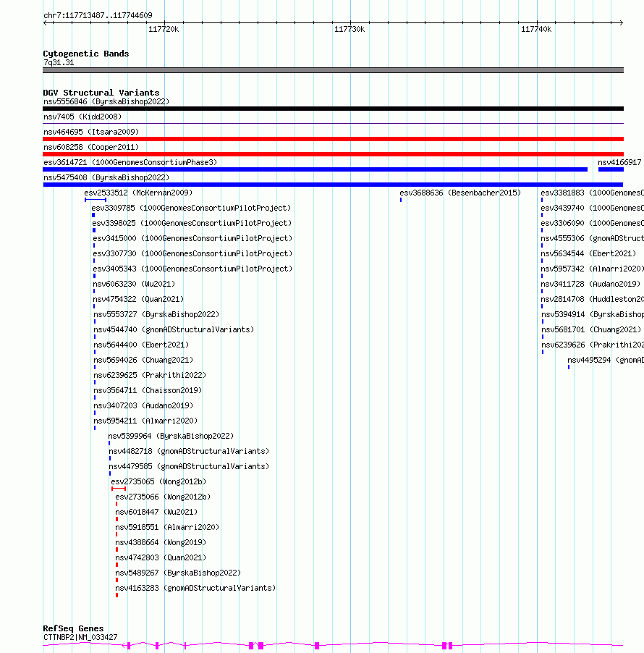Open esv3398025 pilot project variant
The image size is (644, 653).
(x=192, y=223)
